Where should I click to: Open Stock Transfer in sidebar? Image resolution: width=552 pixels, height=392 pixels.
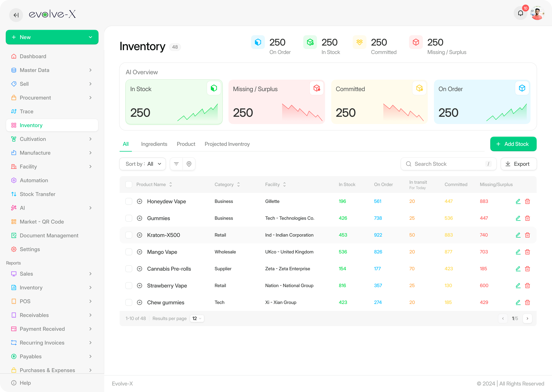37,194
